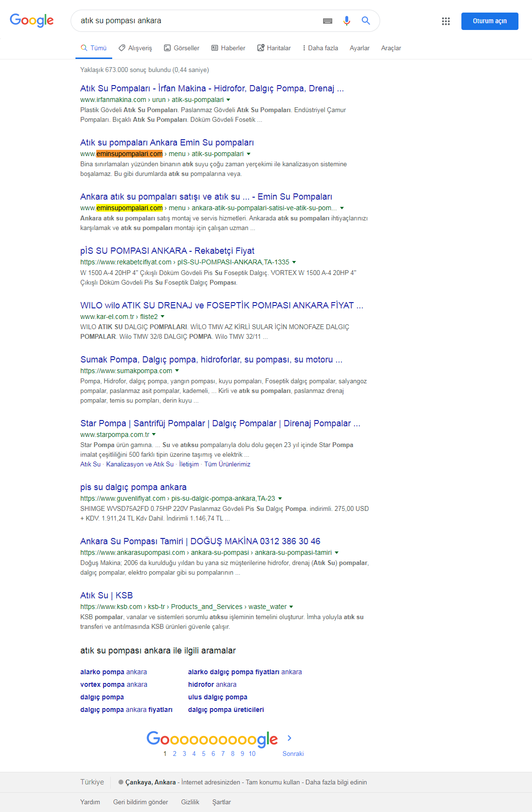Viewport: 532px width, 812px height.
Task: Click the Alışveriş shopping tag icon
Action: 122,48
